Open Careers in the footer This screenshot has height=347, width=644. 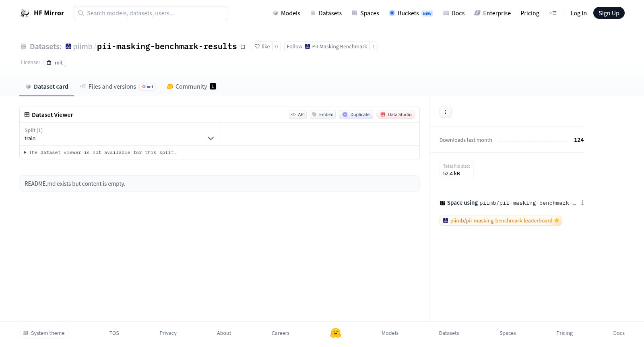click(281, 333)
